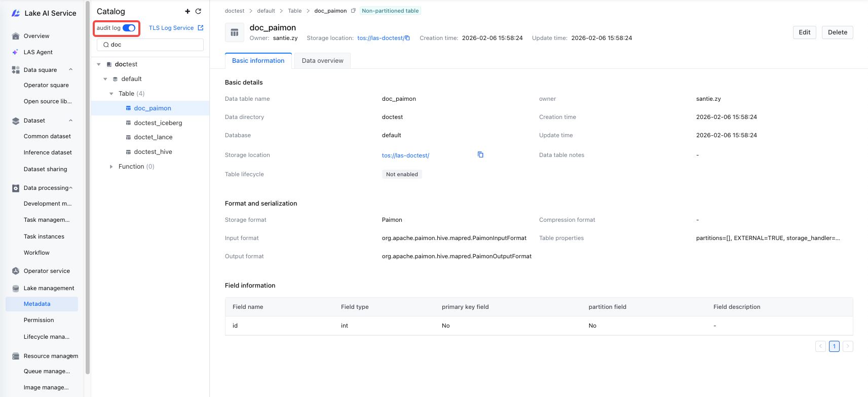Go to previous page in field table
Image resolution: width=868 pixels, height=397 pixels.
[821, 346]
